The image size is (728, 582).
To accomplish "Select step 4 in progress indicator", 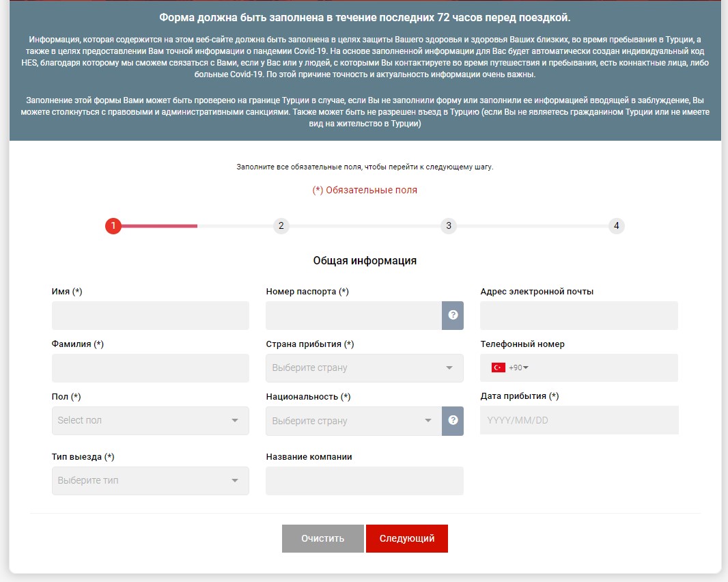I will click(617, 226).
